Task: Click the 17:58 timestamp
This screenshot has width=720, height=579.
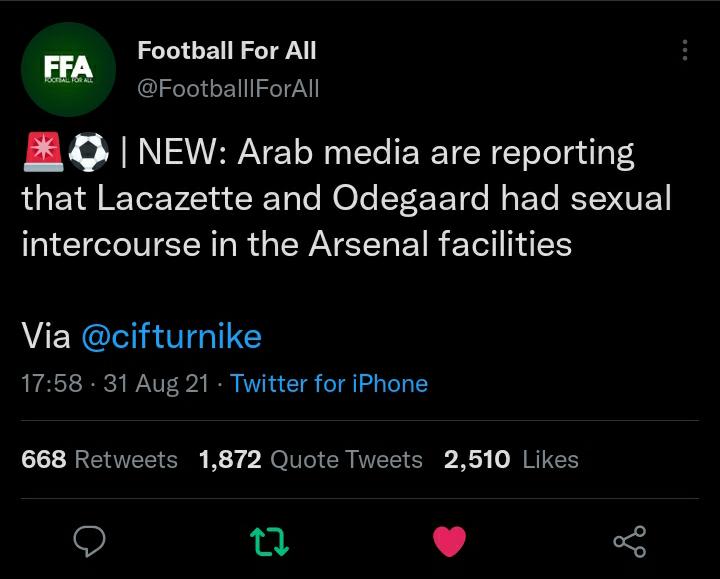Action: point(52,383)
